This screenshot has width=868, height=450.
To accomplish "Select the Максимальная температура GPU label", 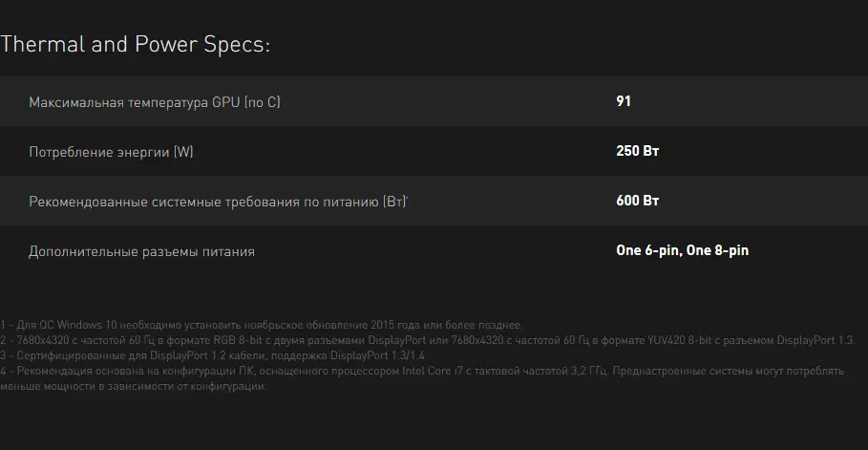I will (155, 102).
